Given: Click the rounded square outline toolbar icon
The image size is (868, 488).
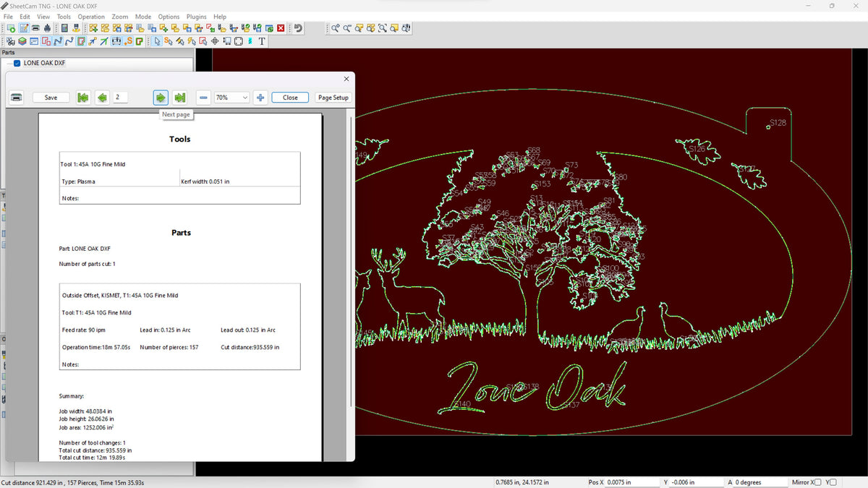Looking at the screenshot, I should point(238,41).
